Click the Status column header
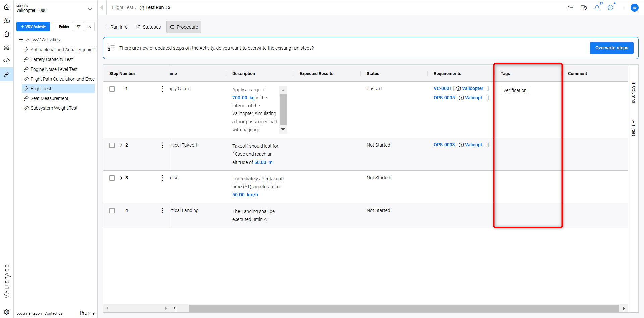644x318 pixels. tap(373, 73)
